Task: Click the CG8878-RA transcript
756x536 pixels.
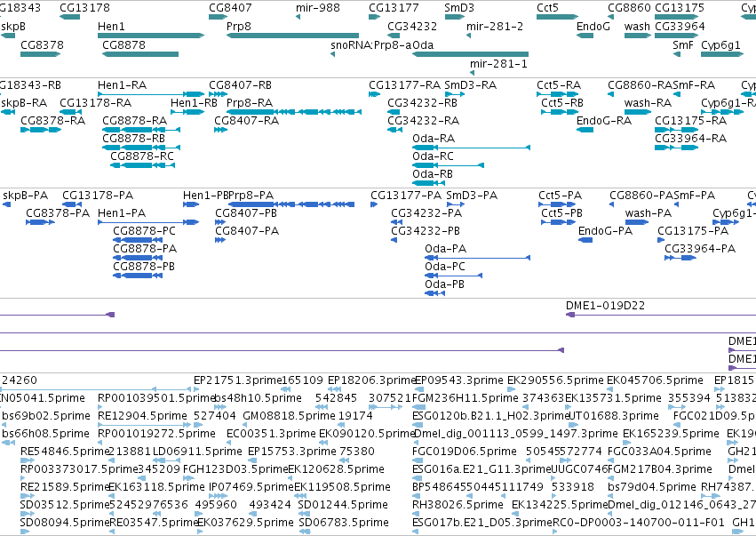Action: (x=141, y=130)
